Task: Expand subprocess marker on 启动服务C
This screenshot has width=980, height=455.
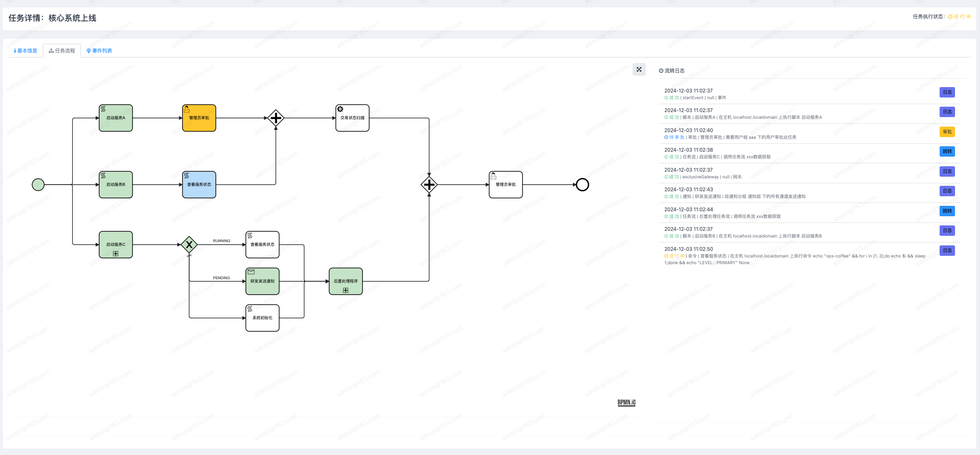Action: click(116, 254)
